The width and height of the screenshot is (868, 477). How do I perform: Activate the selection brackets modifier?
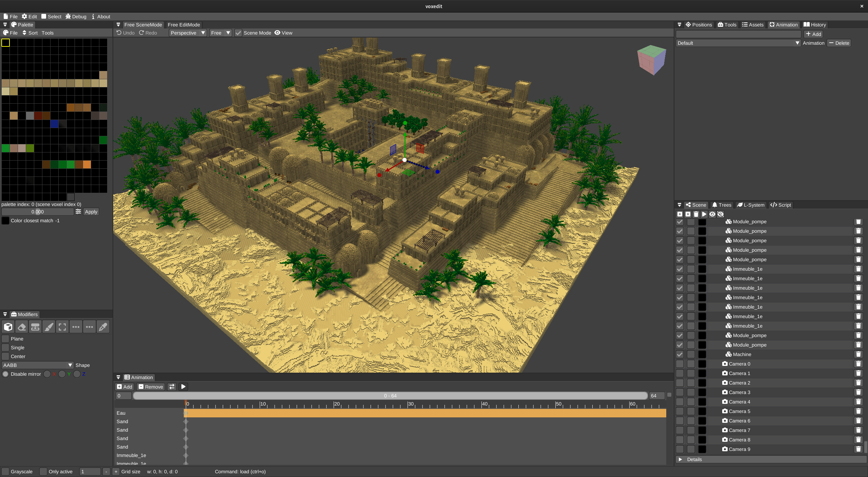point(62,327)
